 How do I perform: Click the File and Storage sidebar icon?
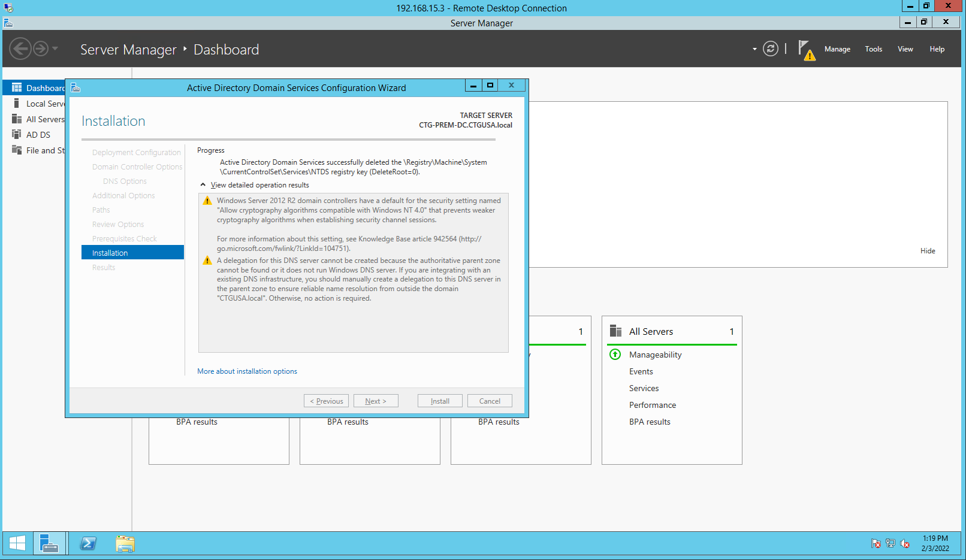click(17, 150)
